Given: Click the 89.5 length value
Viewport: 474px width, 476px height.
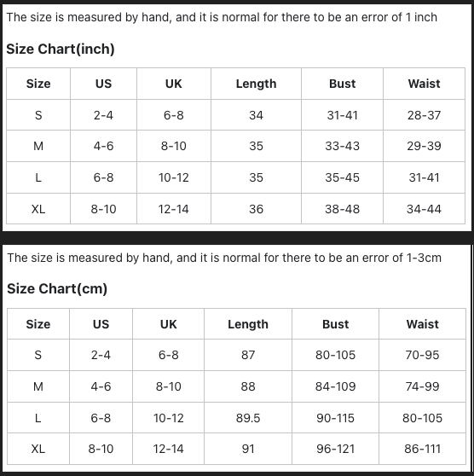Looking at the screenshot, I should point(248,418).
